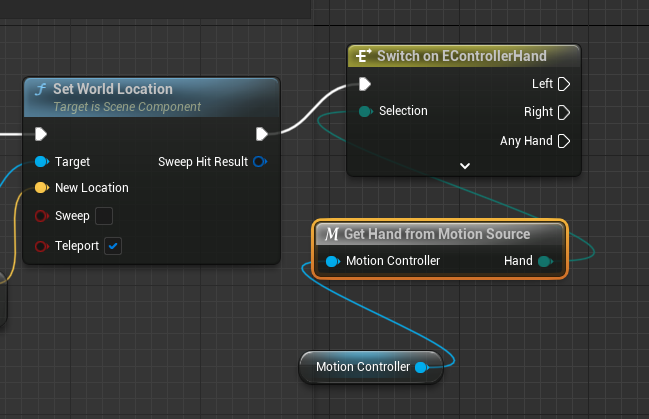Click the Set World Location input execution pin
This screenshot has width=649, height=419.
click(x=41, y=134)
